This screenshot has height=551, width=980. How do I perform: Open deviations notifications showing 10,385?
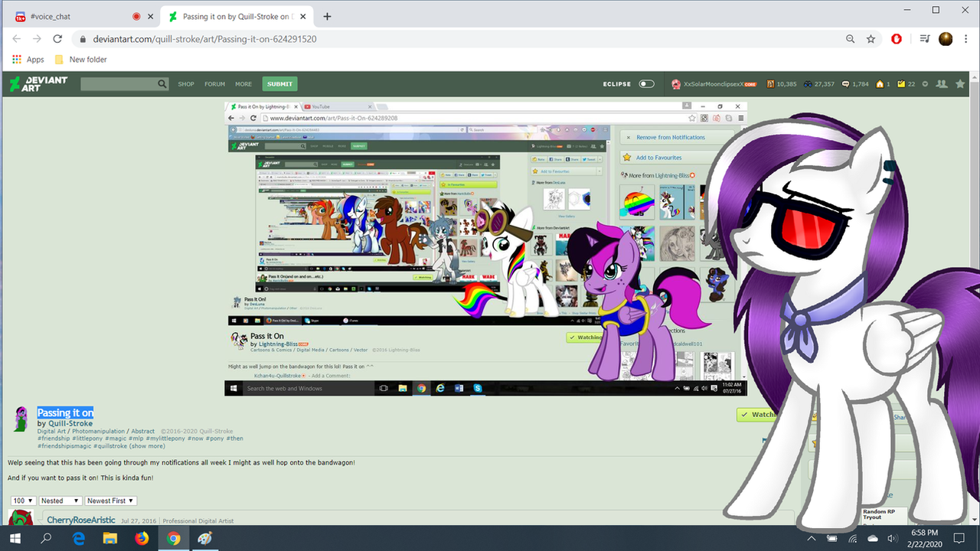click(x=782, y=84)
